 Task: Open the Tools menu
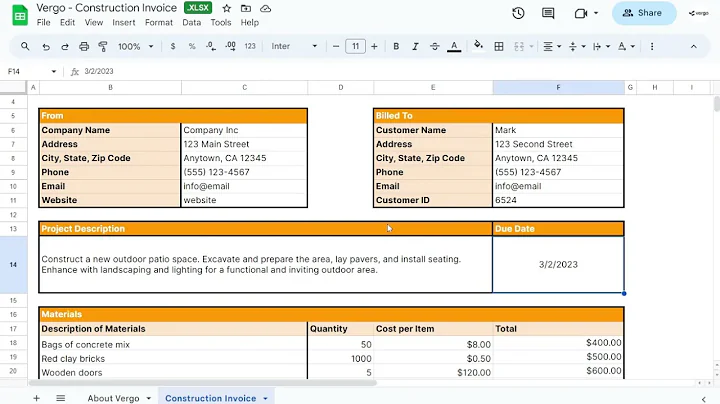[220, 22]
